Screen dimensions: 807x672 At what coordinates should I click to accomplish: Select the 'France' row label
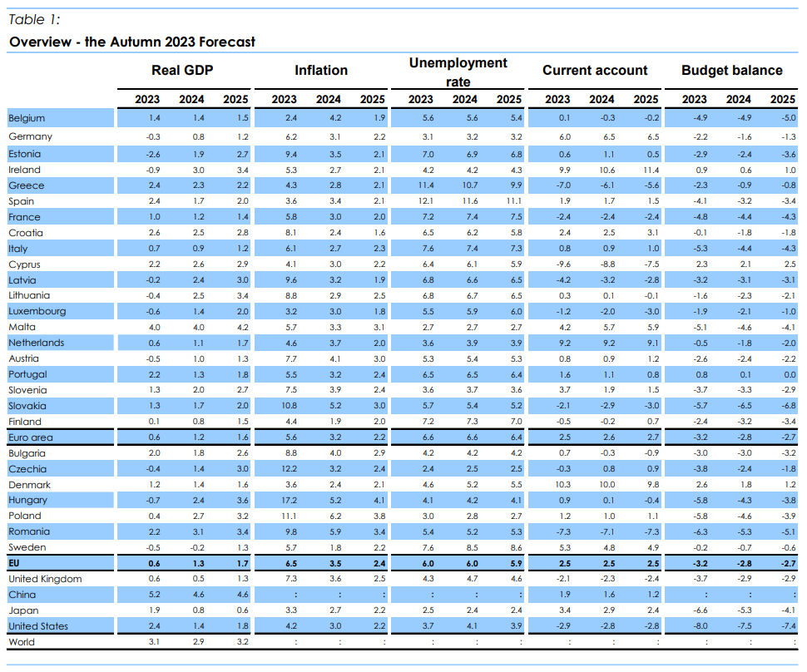[24, 217]
